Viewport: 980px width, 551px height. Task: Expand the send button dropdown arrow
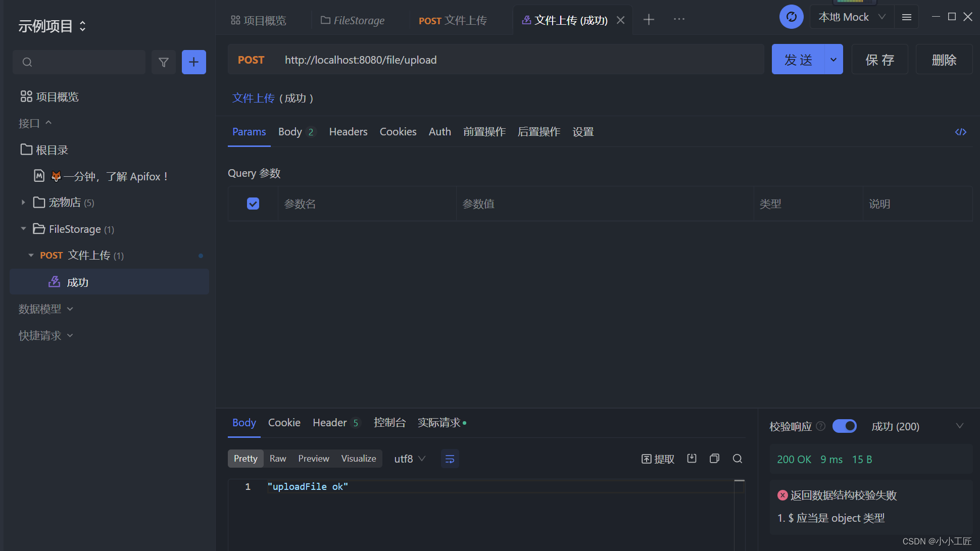[x=834, y=60]
